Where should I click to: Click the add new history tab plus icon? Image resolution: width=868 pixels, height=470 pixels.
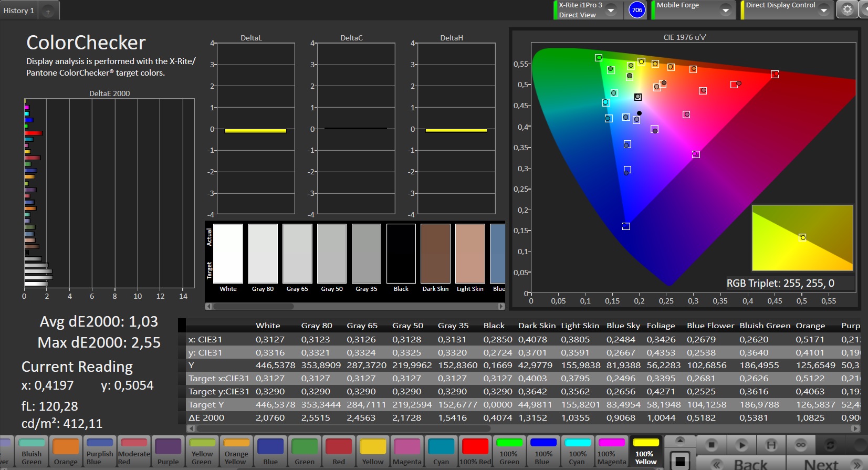coord(48,11)
